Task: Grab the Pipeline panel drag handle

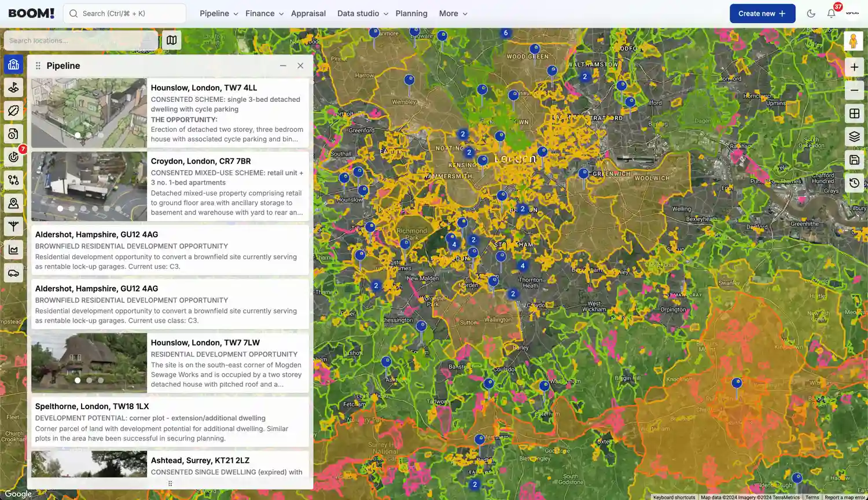Action: 38,66
